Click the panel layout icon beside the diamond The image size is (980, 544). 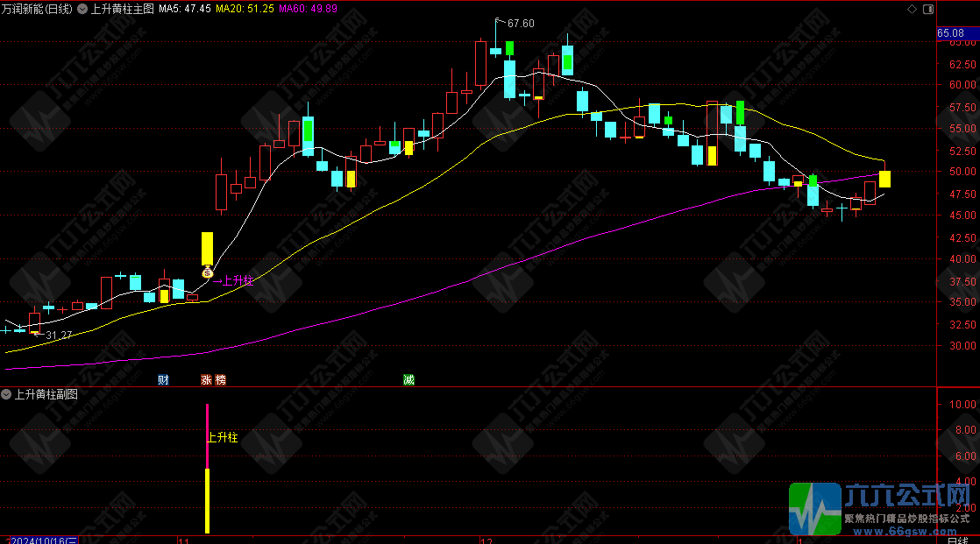click(x=928, y=9)
